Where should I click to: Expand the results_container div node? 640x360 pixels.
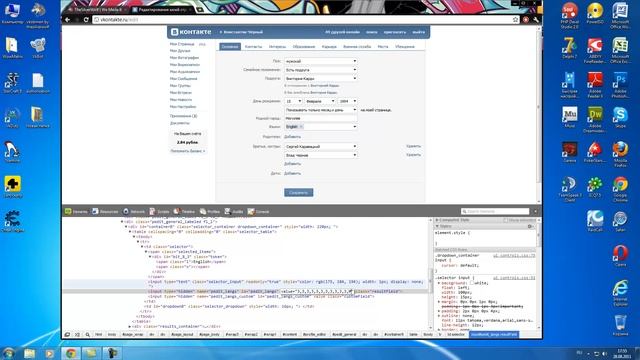coord(130,327)
